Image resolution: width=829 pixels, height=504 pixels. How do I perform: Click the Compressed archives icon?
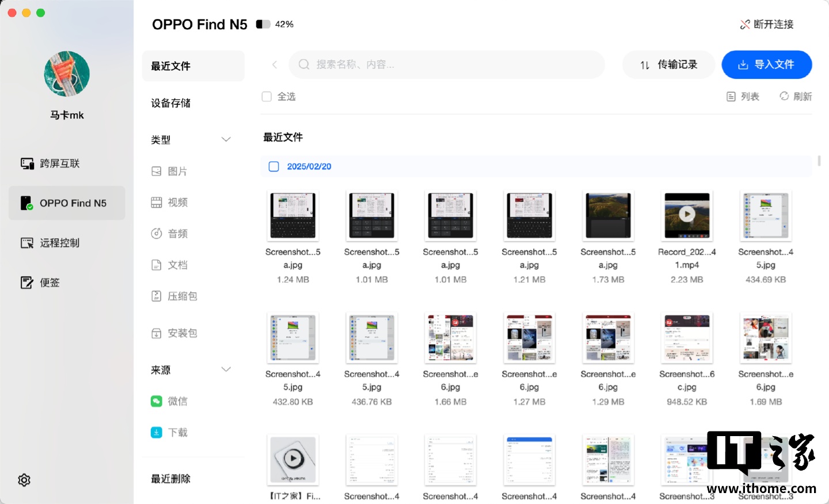point(157,296)
